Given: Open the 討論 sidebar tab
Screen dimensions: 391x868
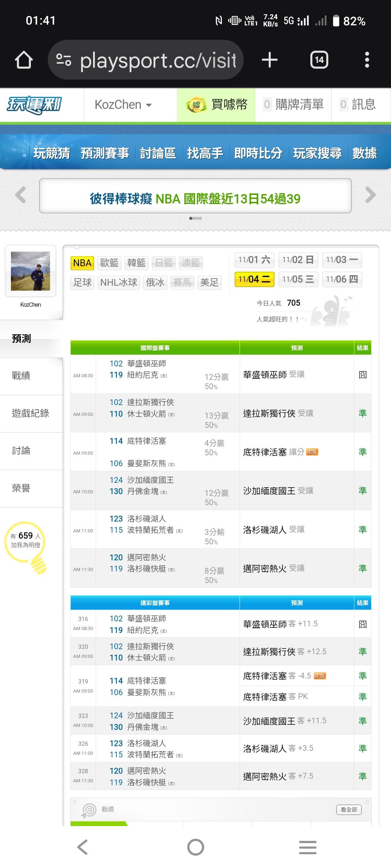Looking at the screenshot, I should point(31,451).
